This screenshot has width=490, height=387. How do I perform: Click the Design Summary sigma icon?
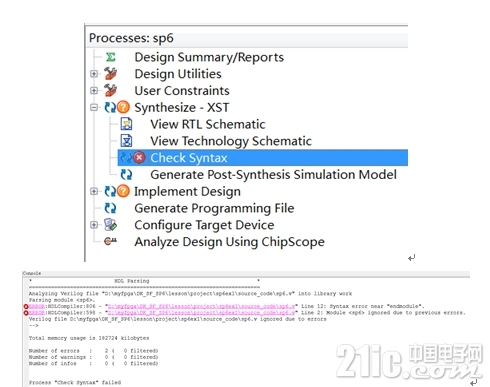110,57
